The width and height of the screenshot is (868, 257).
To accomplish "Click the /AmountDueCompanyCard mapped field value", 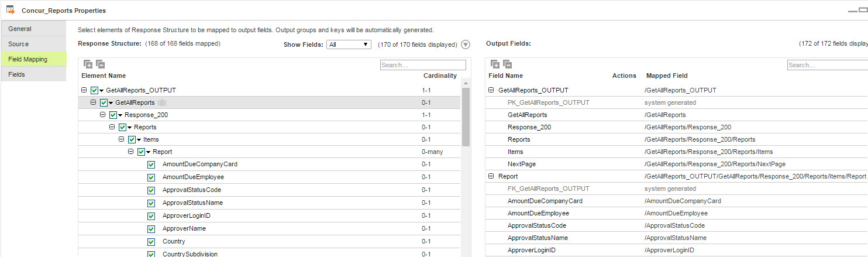I will [683, 201].
